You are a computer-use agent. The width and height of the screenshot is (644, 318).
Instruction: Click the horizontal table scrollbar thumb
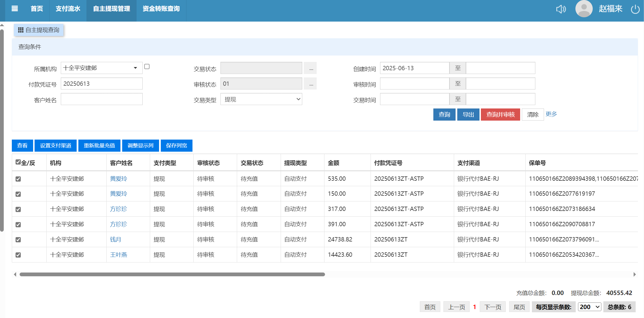[172, 275]
